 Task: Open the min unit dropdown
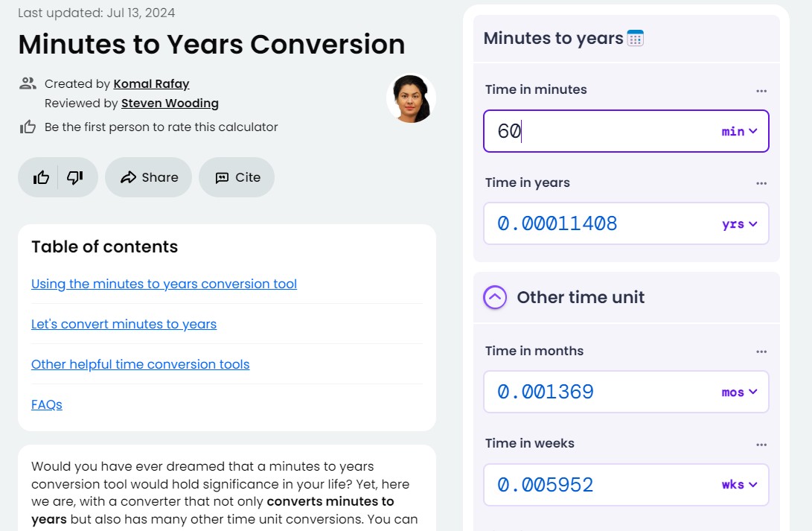pyautogui.click(x=740, y=132)
